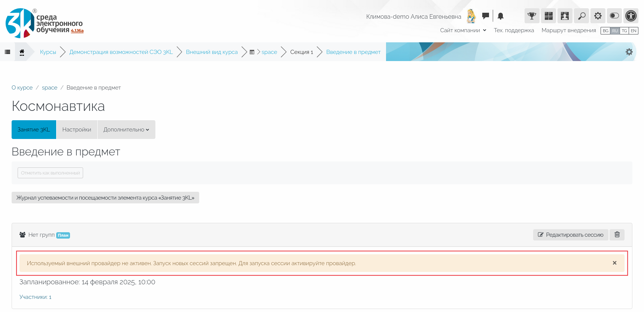The width and height of the screenshot is (644, 312).
Task: Dismiss the inactive provider warning
Action: click(614, 263)
